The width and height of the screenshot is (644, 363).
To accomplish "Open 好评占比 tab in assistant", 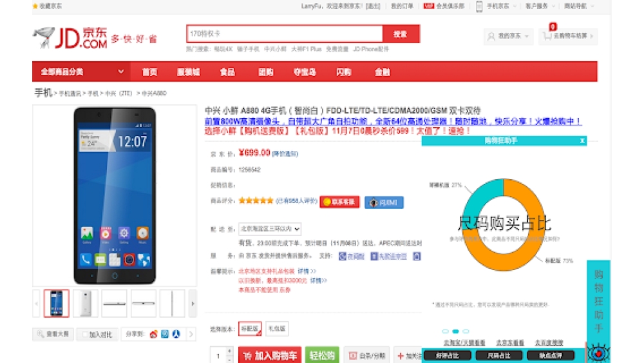I will (448, 355).
